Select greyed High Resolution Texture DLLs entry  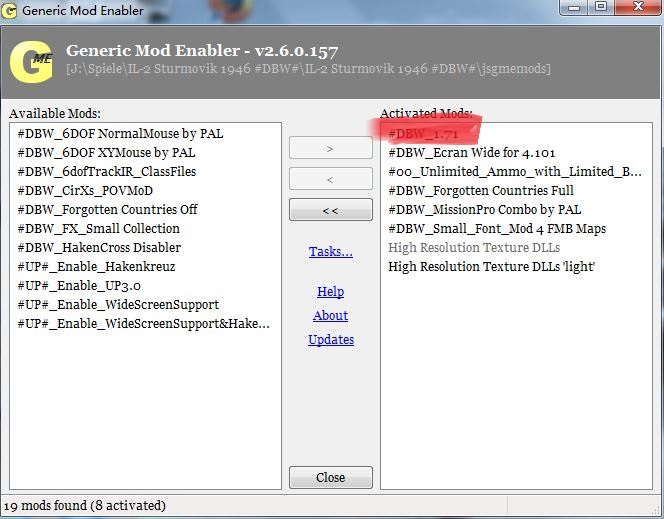point(474,248)
